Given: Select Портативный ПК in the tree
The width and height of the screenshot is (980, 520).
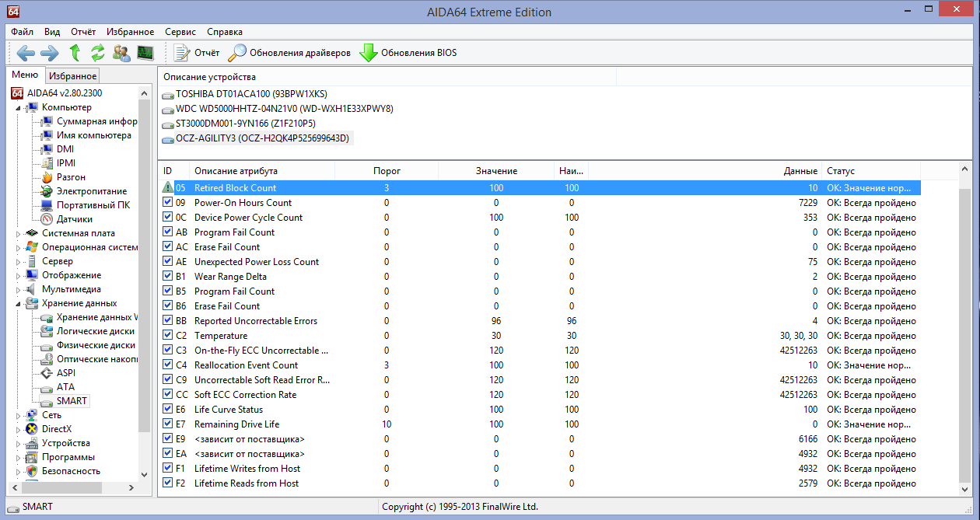Looking at the screenshot, I should pyautogui.click(x=86, y=205).
